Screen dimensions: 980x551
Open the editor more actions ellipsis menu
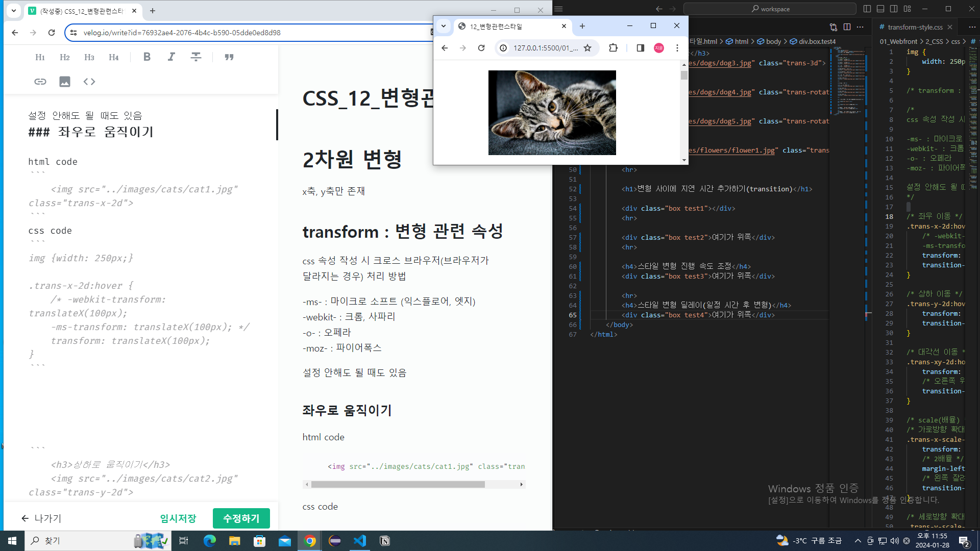(971, 27)
